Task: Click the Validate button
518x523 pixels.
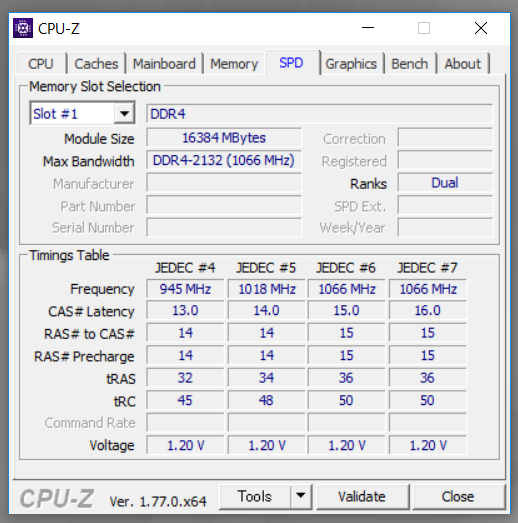Action: (x=362, y=496)
